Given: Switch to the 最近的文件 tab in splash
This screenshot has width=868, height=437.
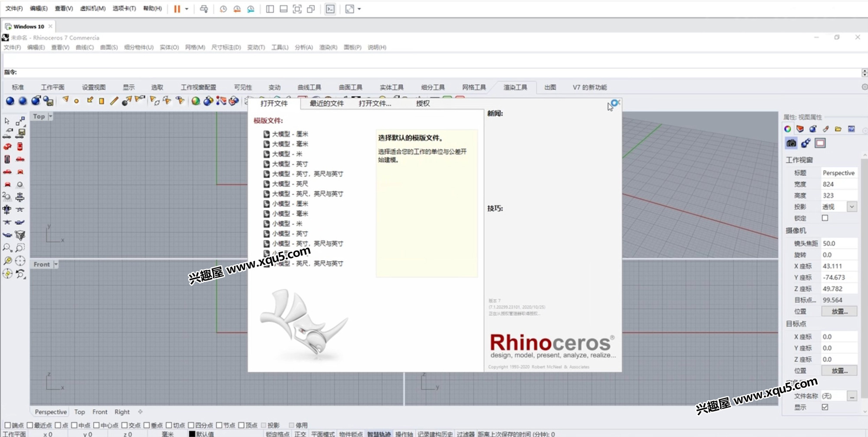Looking at the screenshot, I should [x=327, y=103].
